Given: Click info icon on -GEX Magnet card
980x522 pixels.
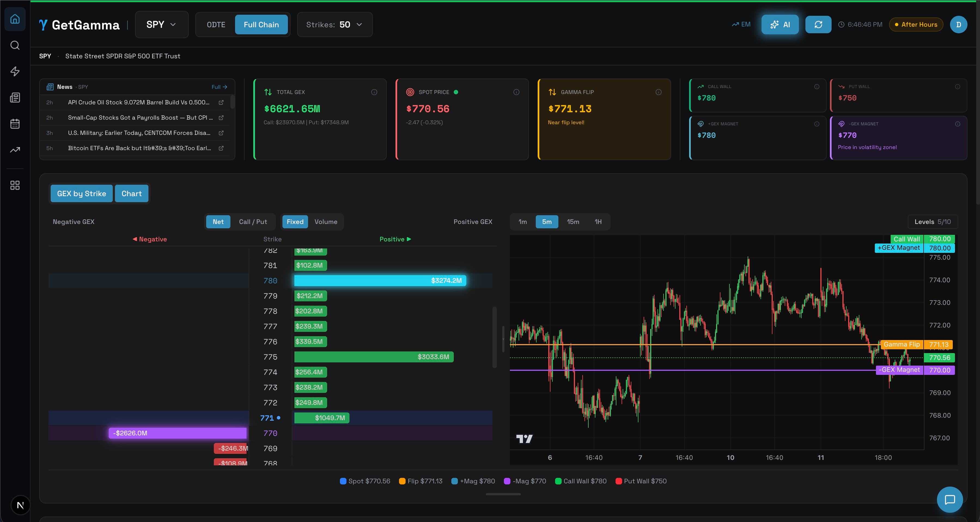Looking at the screenshot, I should pos(957,124).
